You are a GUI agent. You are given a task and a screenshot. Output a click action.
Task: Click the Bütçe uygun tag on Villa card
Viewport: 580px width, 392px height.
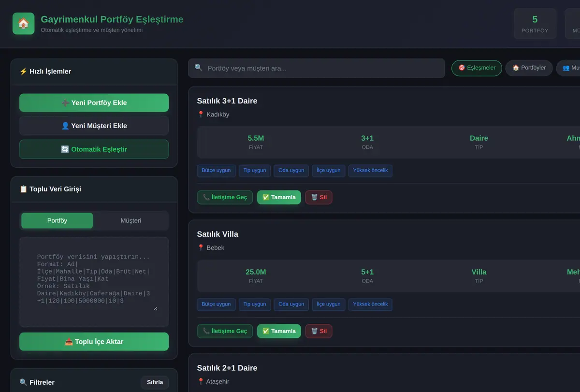tap(216, 305)
